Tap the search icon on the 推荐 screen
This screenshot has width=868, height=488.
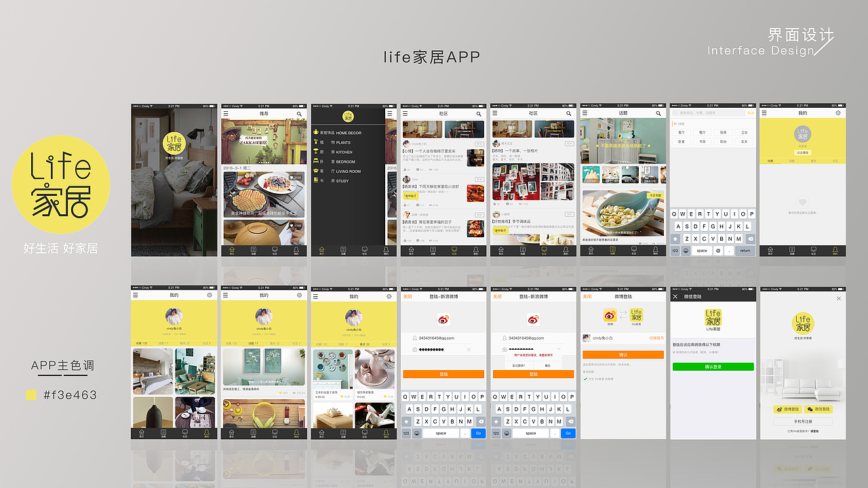point(299,115)
